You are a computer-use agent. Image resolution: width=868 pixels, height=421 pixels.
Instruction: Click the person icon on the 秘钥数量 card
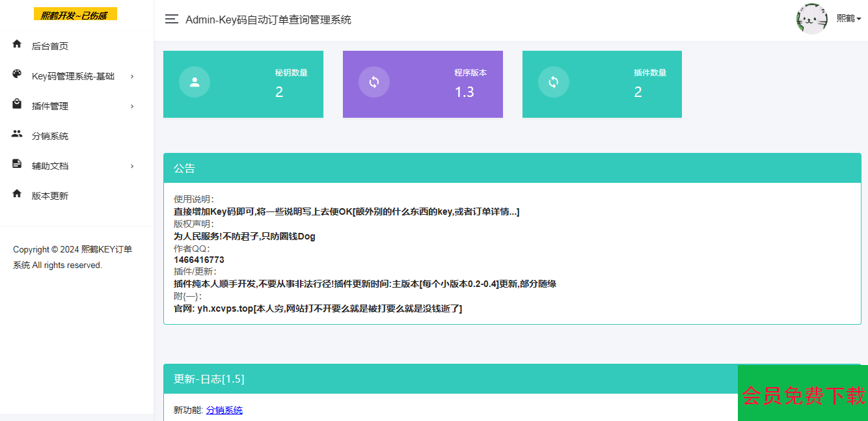pos(195,82)
